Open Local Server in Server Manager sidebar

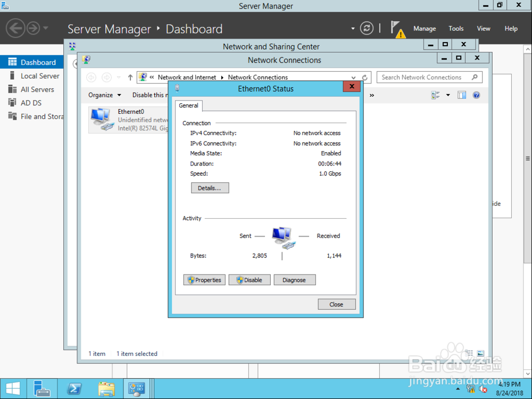[32, 76]
